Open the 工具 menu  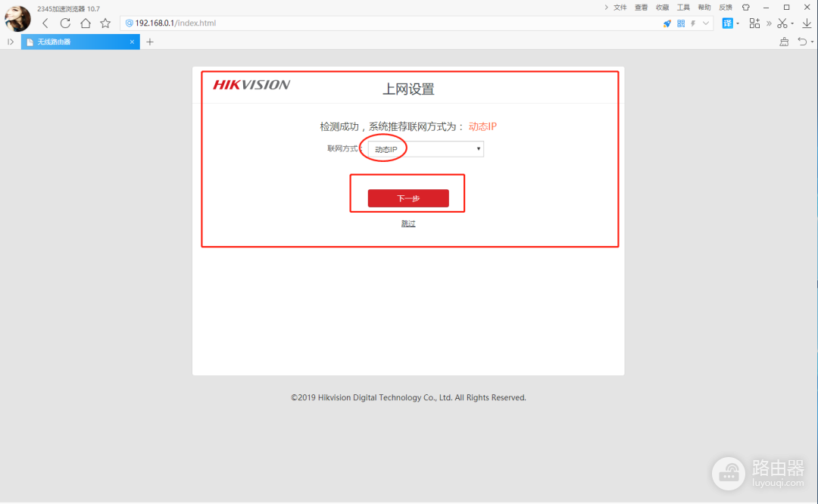tap(683, 7)
